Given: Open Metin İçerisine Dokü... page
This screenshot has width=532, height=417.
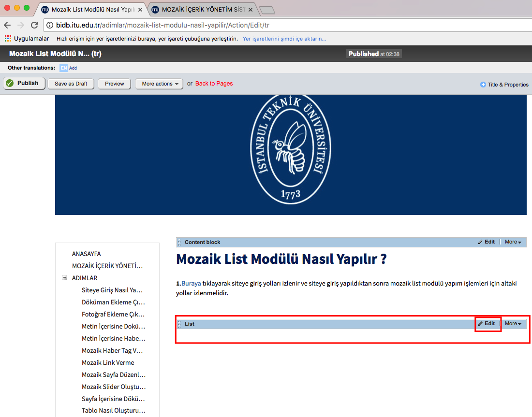Looking at the screenshot, I should 113,327.
